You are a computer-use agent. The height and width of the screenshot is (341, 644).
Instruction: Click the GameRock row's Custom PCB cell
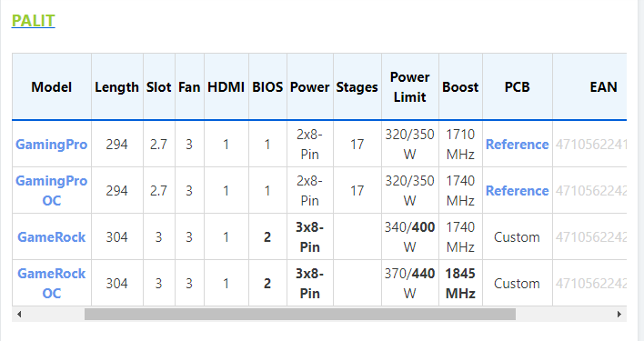517,237
